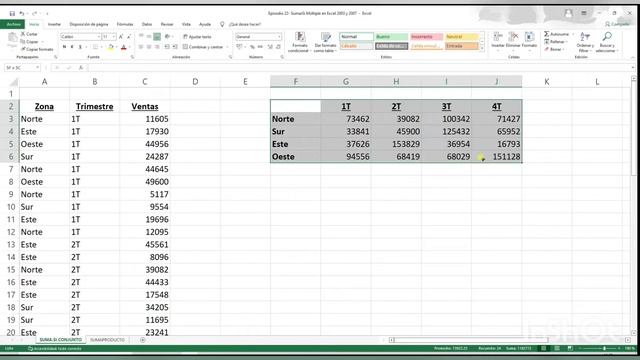640x360 pixels.
Task: Open Buscar y seleccionar magnifier
Action: pos(607,42)
